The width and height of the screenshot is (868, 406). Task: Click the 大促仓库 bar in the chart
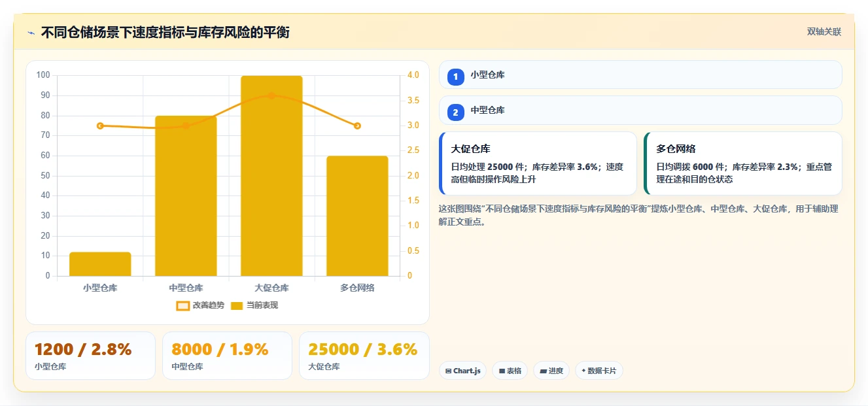[x=271, y=176]
